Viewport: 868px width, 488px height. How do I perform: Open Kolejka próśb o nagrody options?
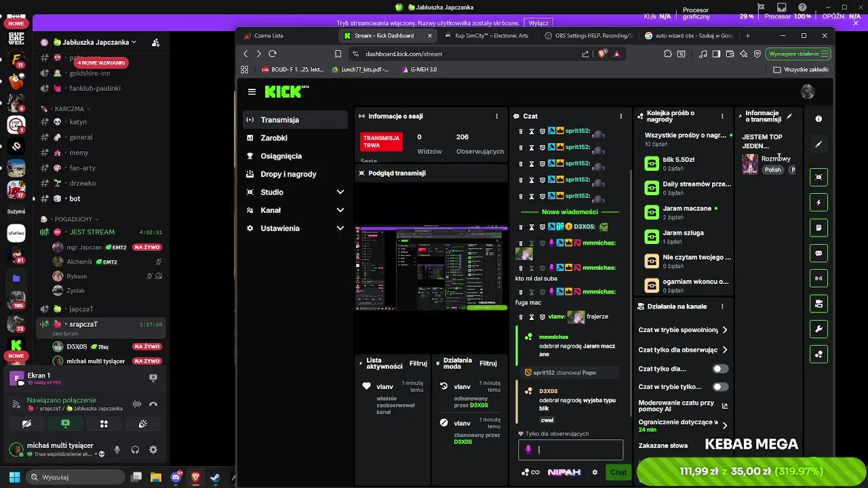click(722, 117)
